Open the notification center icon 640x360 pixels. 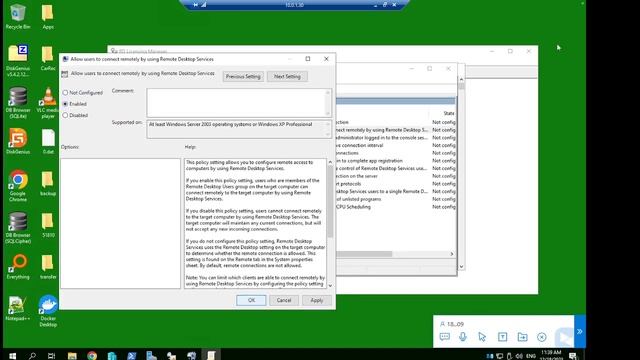573,356
